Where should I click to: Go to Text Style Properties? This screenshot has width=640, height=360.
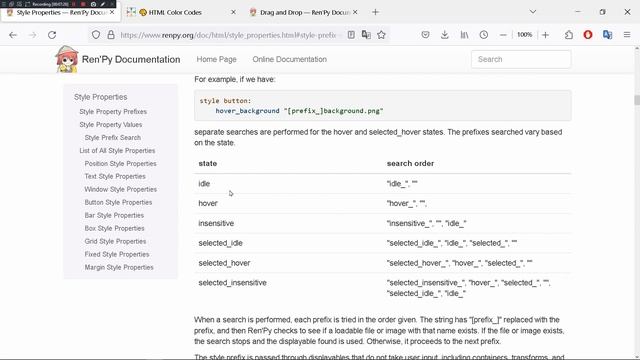tap(115, 176)
